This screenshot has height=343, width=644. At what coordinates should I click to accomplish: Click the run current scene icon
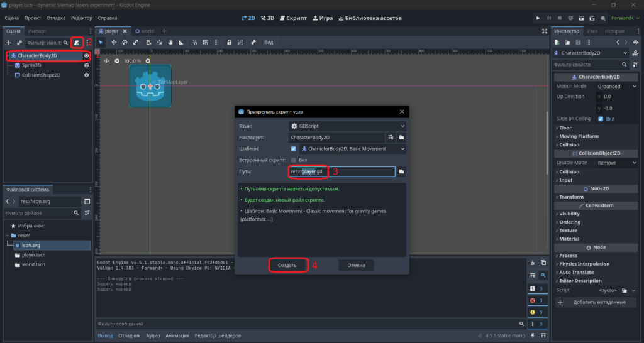[581, 18]
